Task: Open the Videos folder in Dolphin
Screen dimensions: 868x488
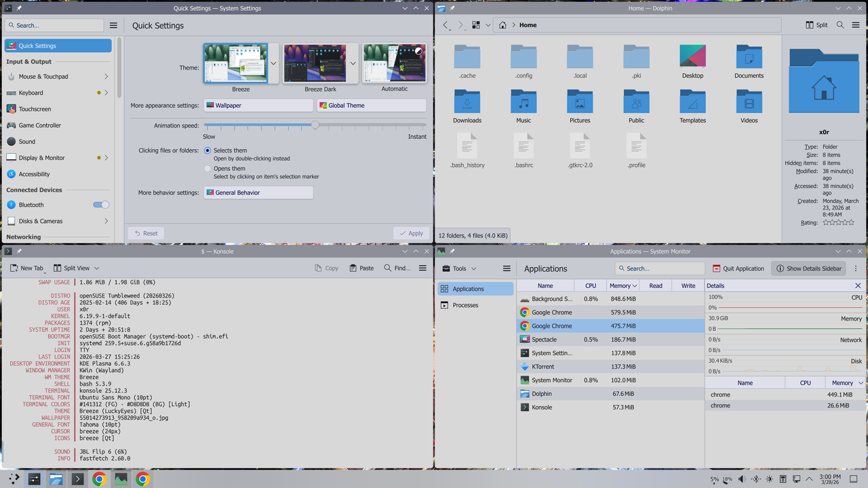Action: click(749, 106)
